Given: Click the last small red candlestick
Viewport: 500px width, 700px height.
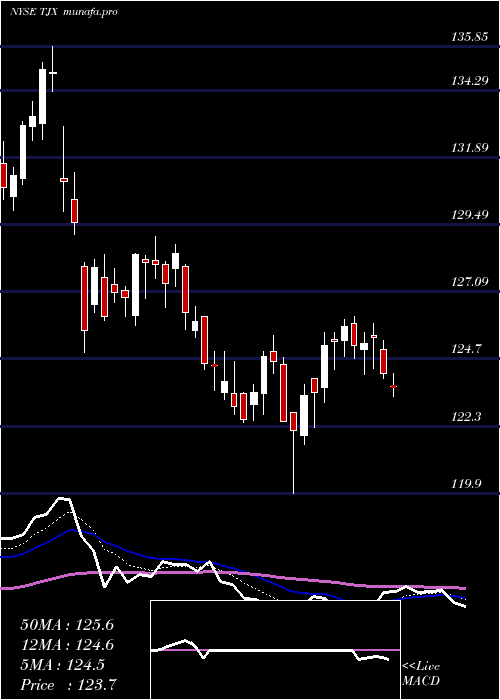Looking at the screenshot, I should 393,386.
